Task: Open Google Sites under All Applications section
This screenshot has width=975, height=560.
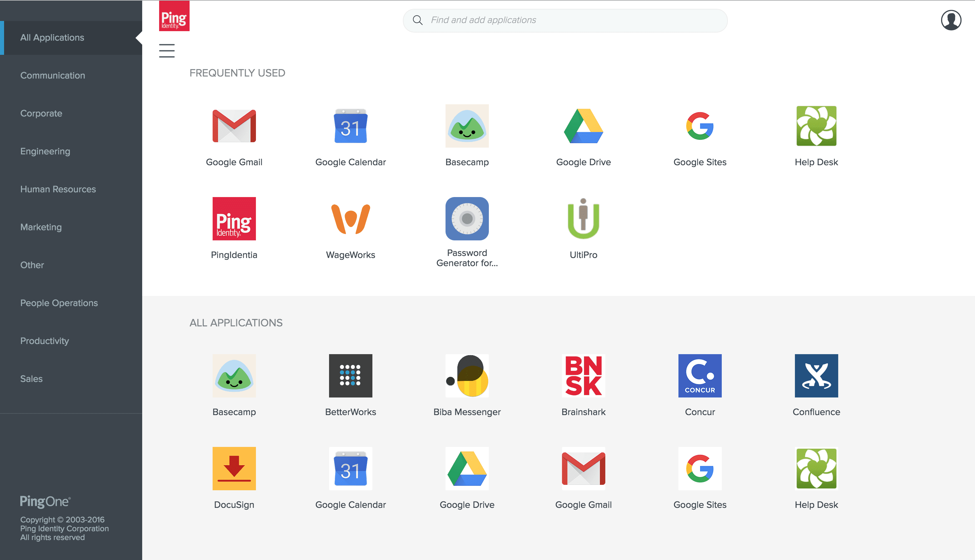Action: coord(700,469)
